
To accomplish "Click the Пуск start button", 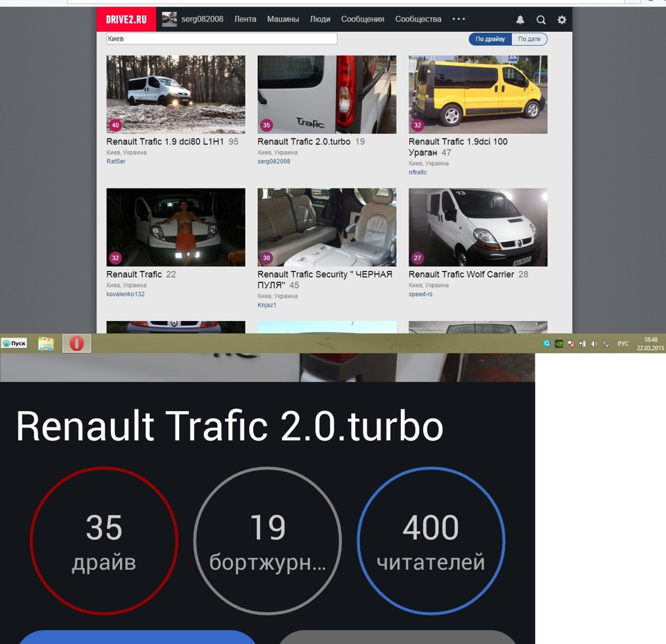I will [14, 343].
